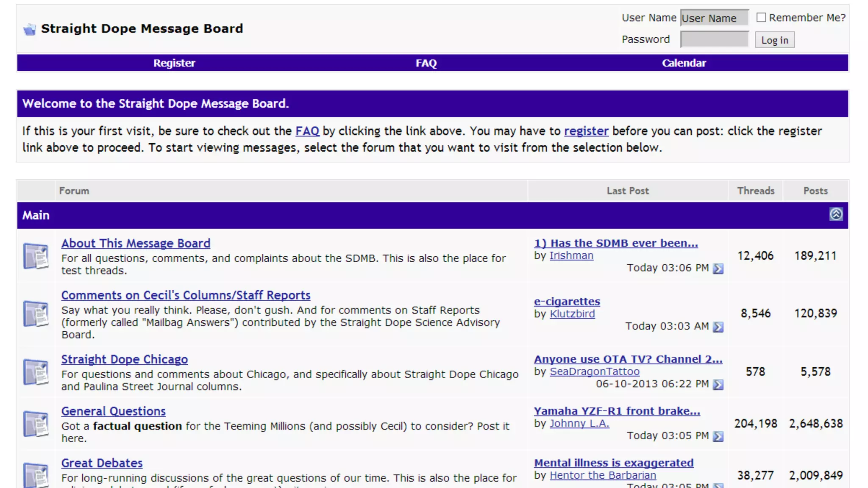Click forum icon next to Comments on Cecil's Columns
Image resolution: width=868 pixels, height=488 pixels.
tap(36, 314)
